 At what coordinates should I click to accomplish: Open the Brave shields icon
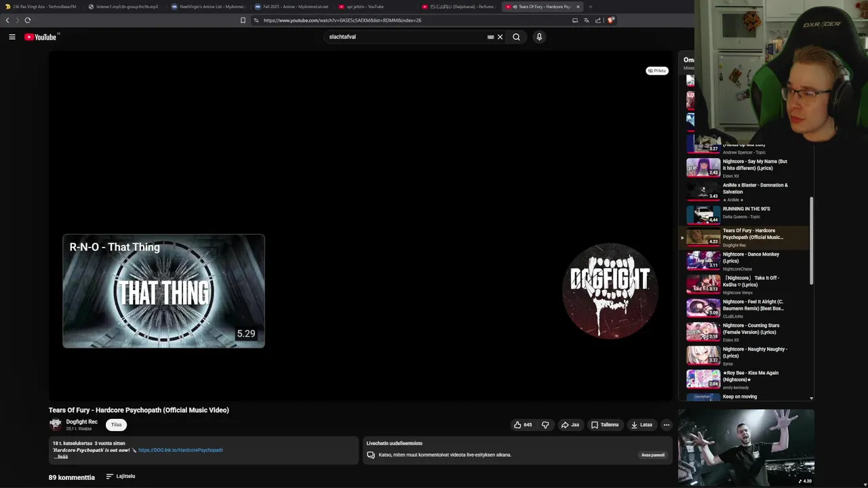click(610, 20)
